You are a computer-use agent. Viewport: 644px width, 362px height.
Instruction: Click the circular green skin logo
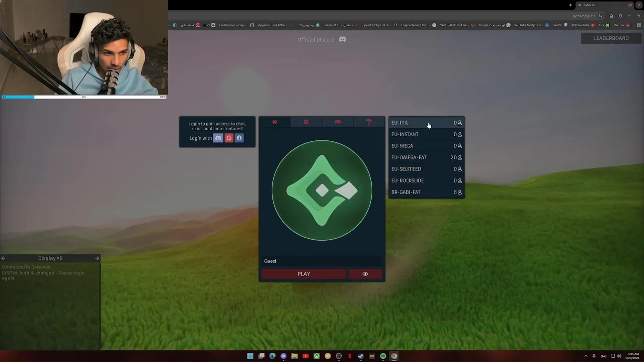click(322, 191)
